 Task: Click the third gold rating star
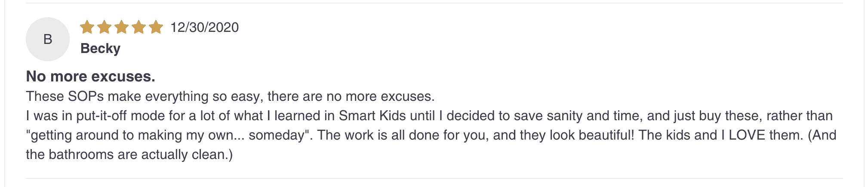pyautogui.click(x=122, y=27)
